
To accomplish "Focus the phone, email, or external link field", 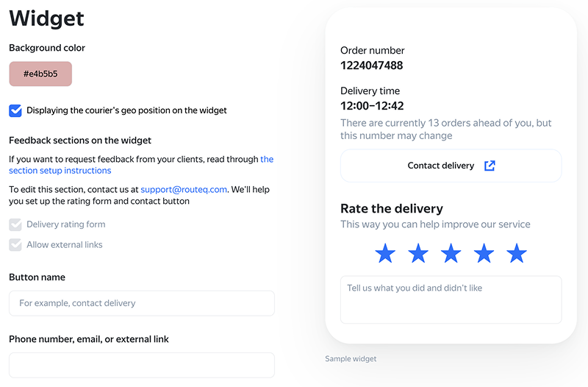I will 142,365.
